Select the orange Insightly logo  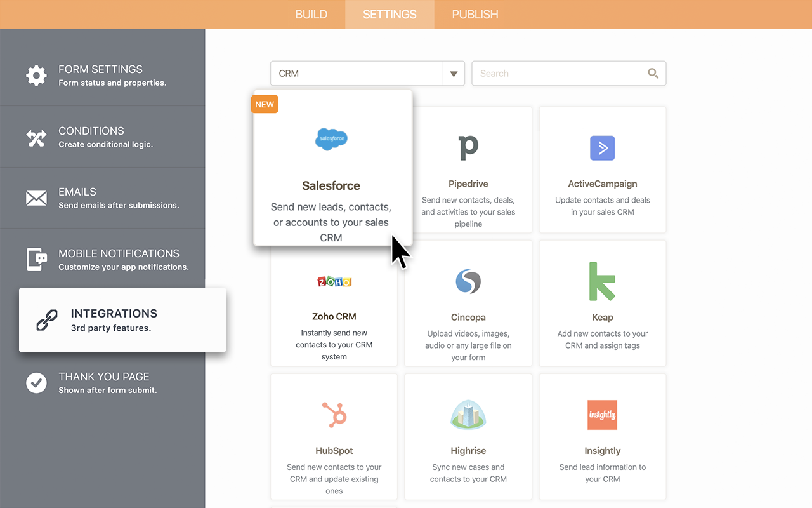pyautogui.click(x=601, y=415)
